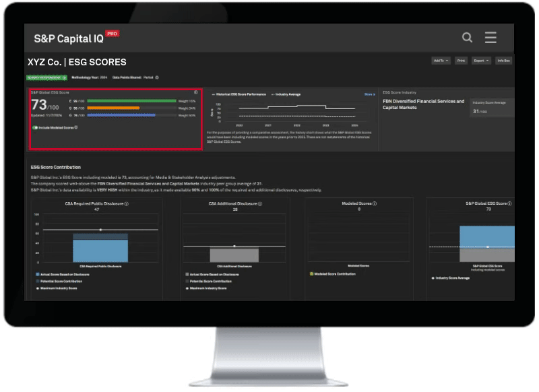Click info icon by CSA Required Public Disclosure

point(126,203)
